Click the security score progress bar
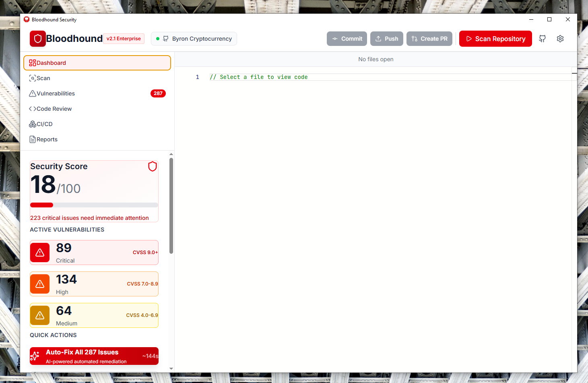This screenshot has height=383, width=588. [94, 205]
